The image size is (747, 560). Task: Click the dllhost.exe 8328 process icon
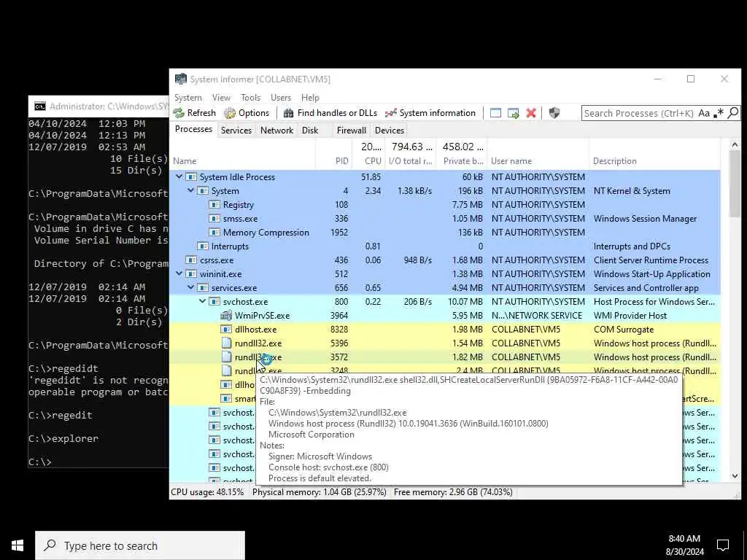[x=226, y=329]
